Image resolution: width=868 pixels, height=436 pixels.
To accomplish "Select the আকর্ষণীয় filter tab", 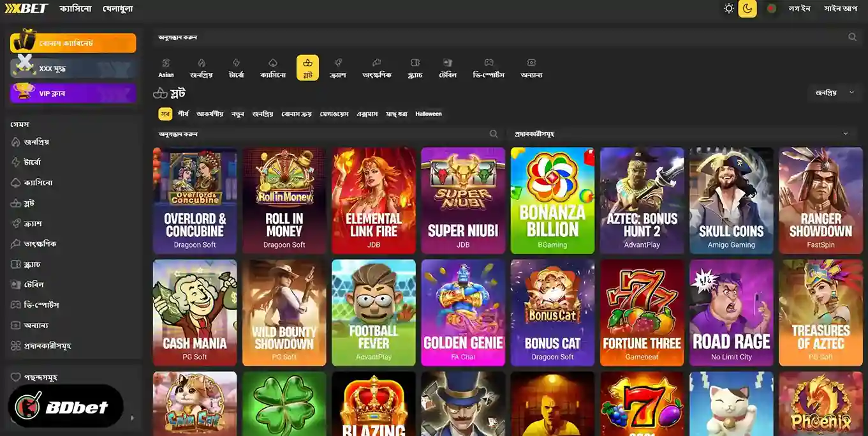I will tap(210, 114).
